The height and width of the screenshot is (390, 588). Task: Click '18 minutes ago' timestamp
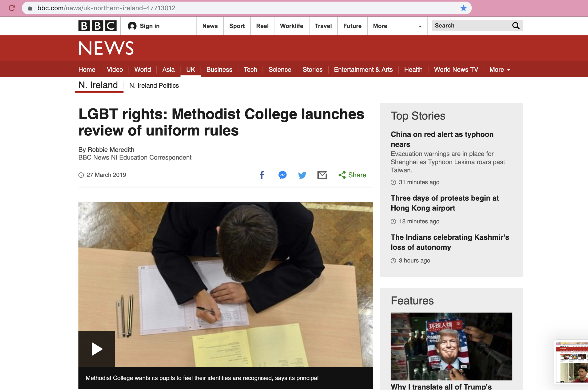(x=419, y=221)
